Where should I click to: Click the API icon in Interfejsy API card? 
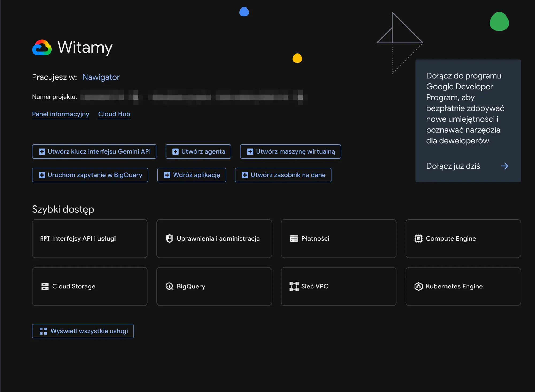point(45,239)
